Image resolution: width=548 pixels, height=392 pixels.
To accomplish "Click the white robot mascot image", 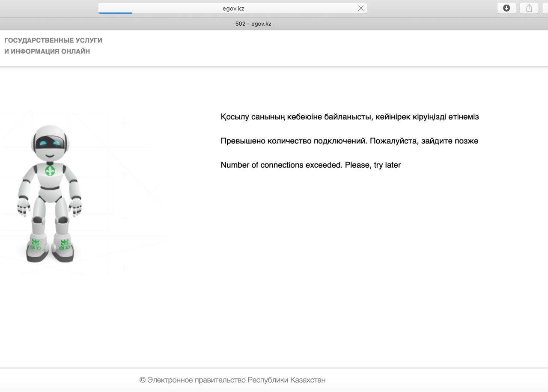I will [x=50, y=194].
